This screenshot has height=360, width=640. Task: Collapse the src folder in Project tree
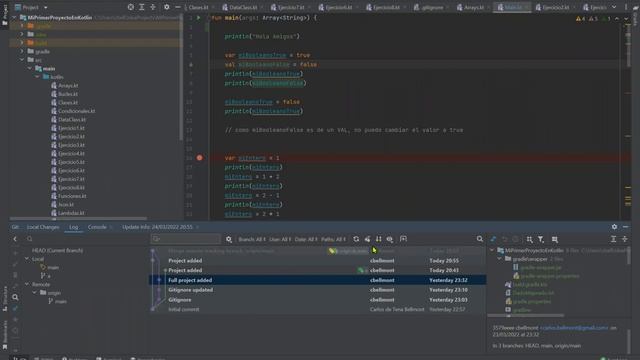pos(22,60)
